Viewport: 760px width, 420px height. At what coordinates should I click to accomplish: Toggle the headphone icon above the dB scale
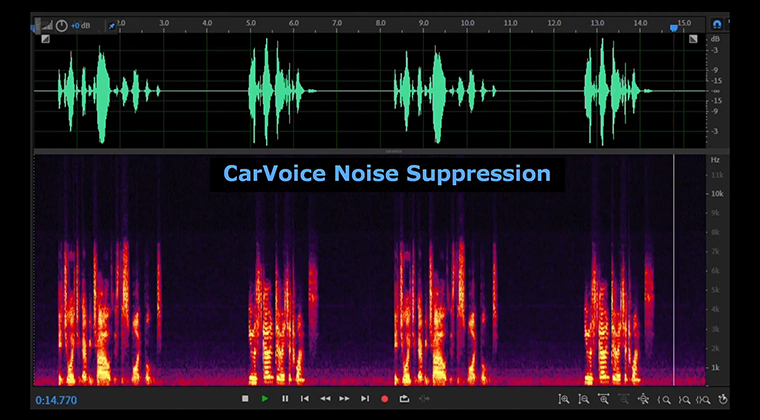pyautogui.click(x=717, y=22)
